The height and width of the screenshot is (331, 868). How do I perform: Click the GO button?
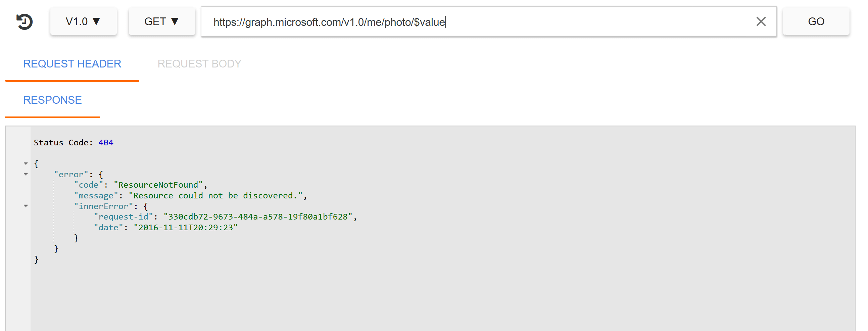[x=816, y=21]
